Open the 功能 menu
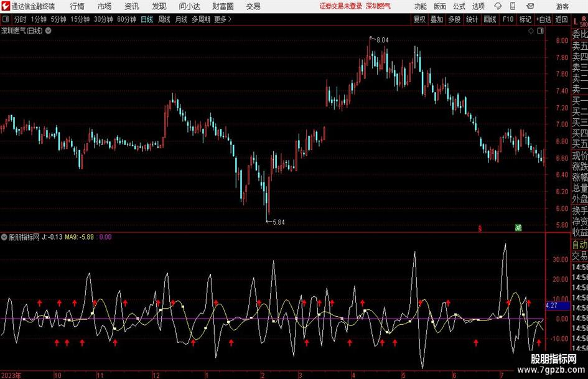 click(421, 6)
